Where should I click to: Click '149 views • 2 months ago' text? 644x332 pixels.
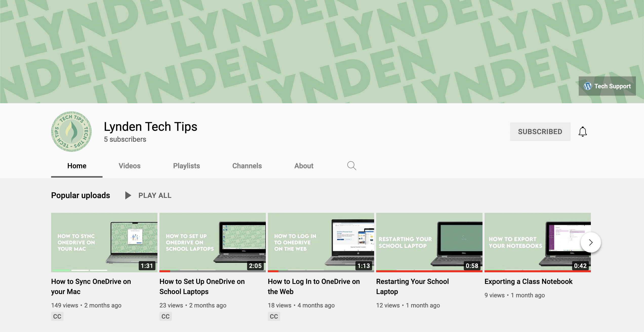coord(86,305)
